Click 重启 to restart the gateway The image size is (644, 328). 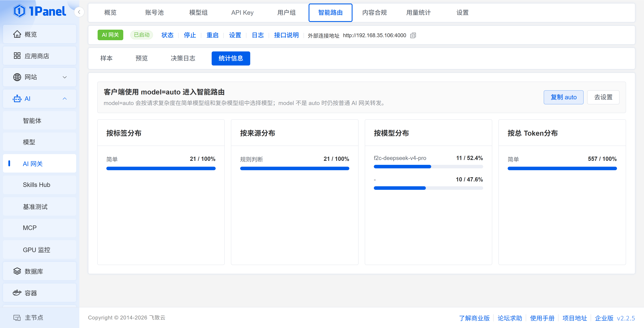click(212, 35)
